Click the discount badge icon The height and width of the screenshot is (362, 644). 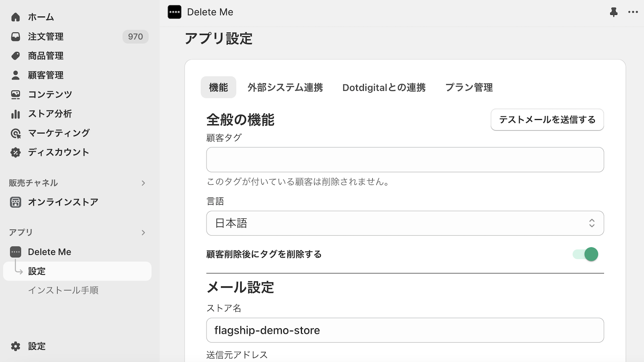point(15,152)
